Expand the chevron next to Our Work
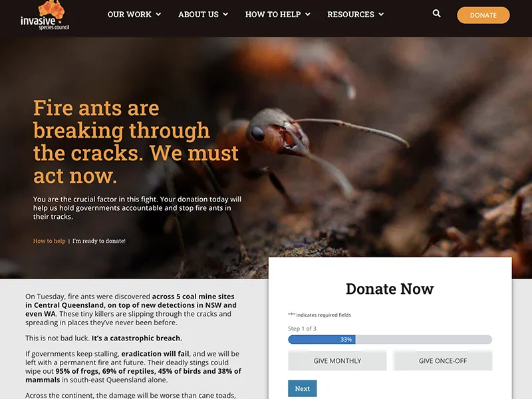532x399 pixels. click(x=158, y=14)
